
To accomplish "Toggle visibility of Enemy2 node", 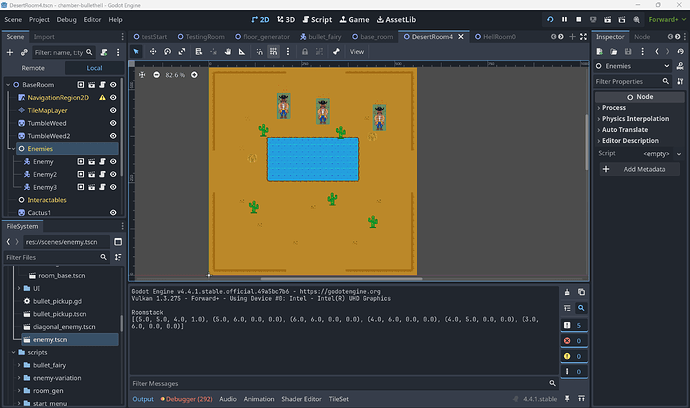I will [113, 174].
